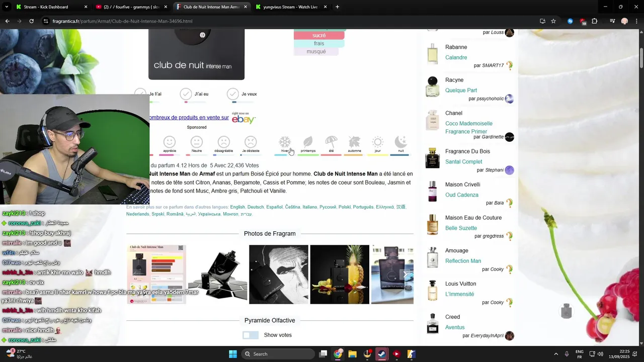Screen dimensions: 644x362
Task: Open the Reflection Man perfume link
Action: 463,261
